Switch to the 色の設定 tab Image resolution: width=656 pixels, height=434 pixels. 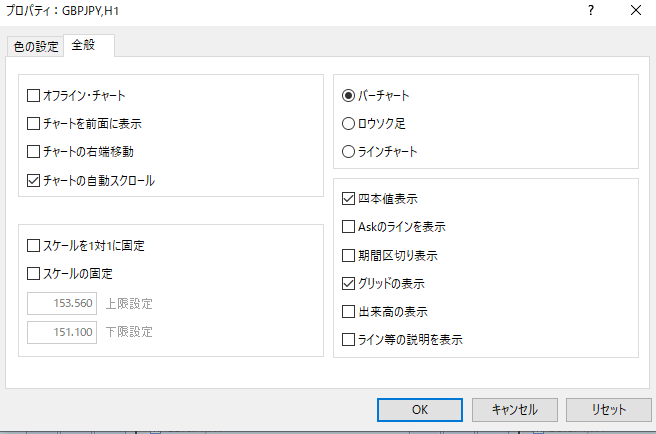pyautogui.click(x=36, y=47)
